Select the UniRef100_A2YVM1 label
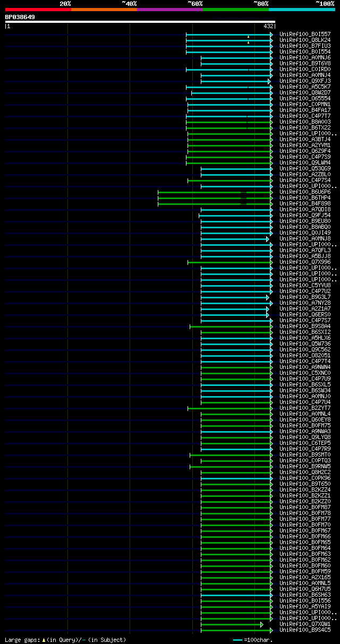 pyautogui.click(x=305, y=145)
